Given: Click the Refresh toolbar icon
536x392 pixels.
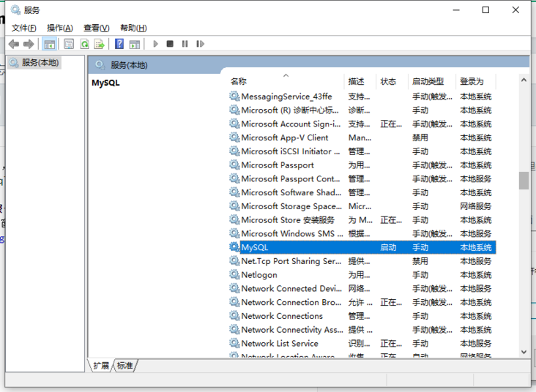Looking at the screenshot, I should [84, 44].
